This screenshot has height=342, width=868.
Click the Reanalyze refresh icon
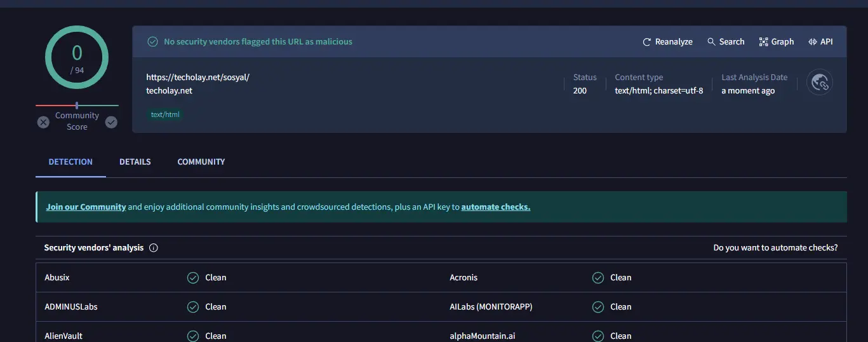click(647, 42)
